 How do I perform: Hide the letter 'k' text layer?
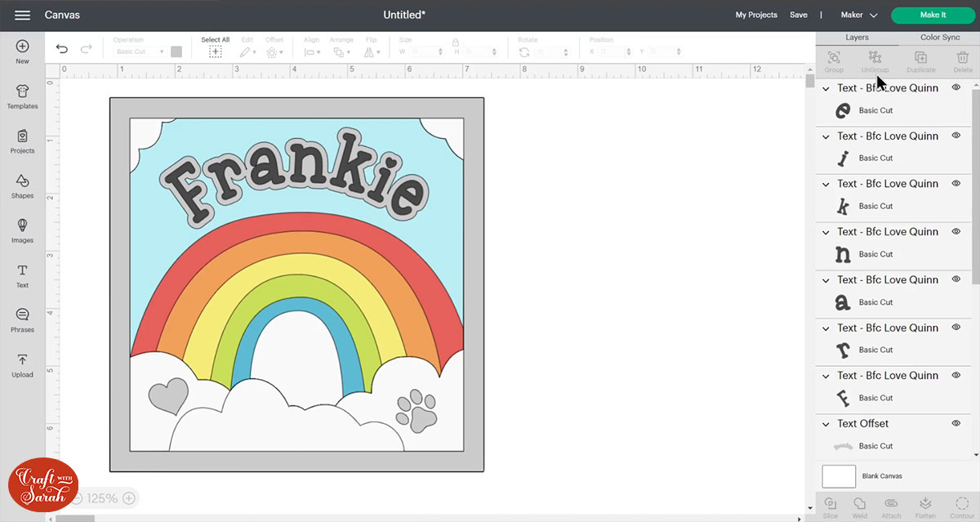[955, 183]
